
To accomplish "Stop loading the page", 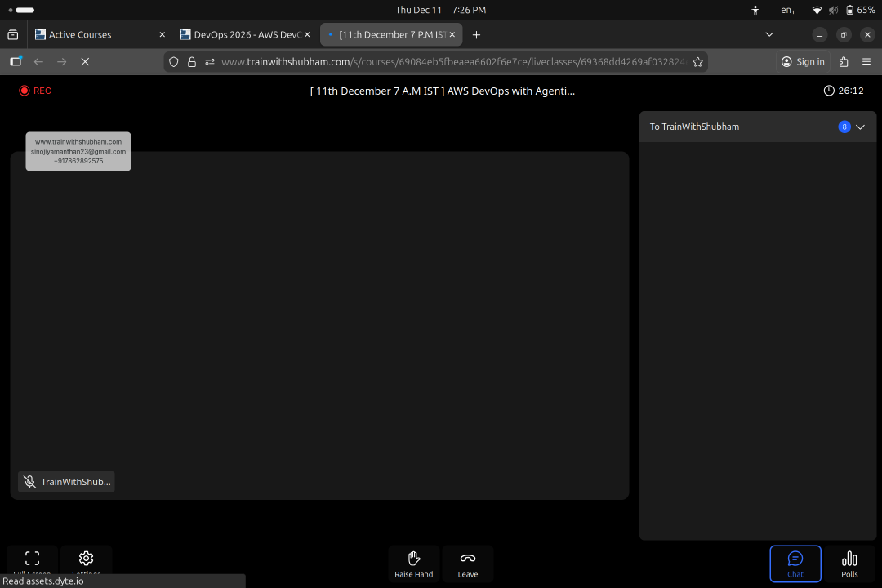I will coord(85,61).
